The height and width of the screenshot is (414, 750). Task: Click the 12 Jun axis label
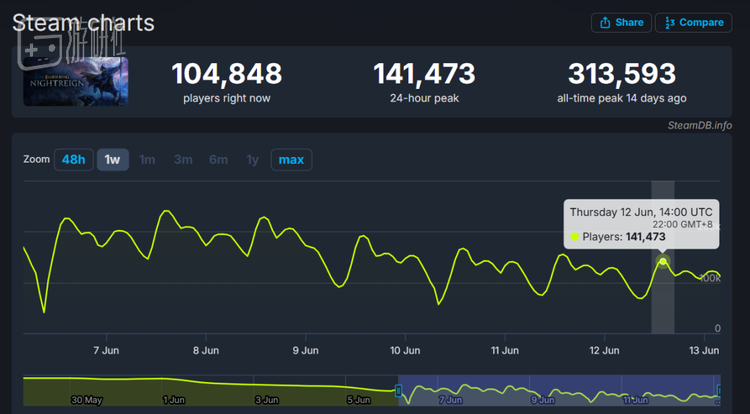[604, 350]
